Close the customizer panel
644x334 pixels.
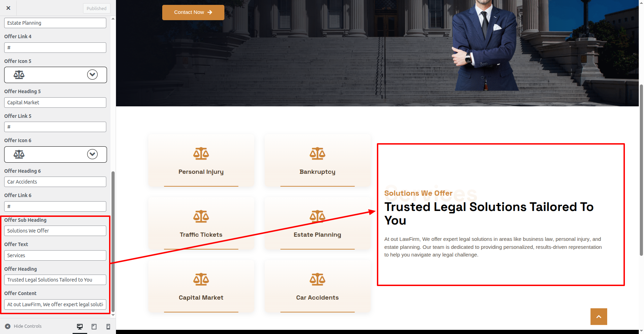point(8,8)
